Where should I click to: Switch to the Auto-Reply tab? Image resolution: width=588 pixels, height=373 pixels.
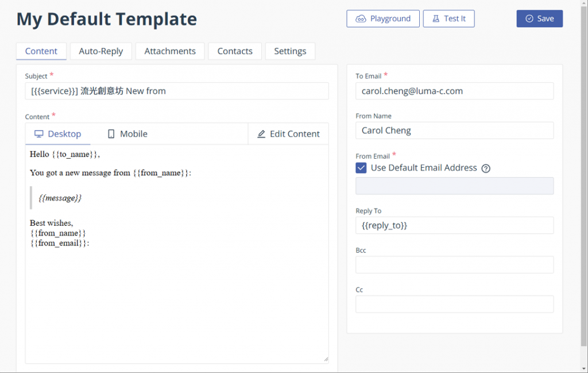(101, 51)
